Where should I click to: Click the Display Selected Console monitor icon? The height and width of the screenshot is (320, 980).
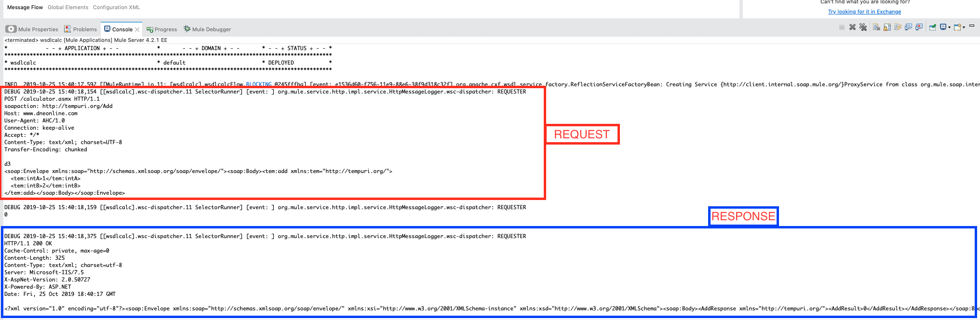[x=943, y=27]
